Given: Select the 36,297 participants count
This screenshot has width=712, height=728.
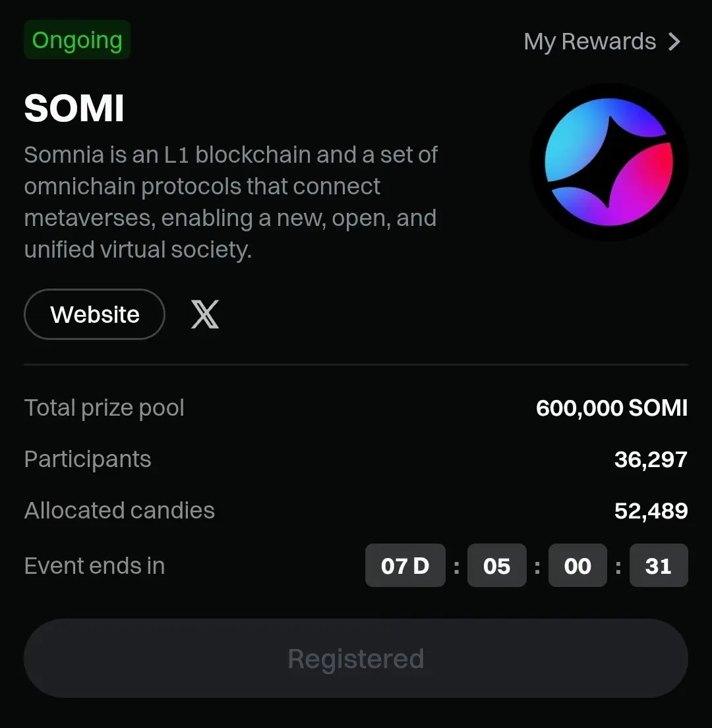Looking at the screenshot, I should (651, 459).
